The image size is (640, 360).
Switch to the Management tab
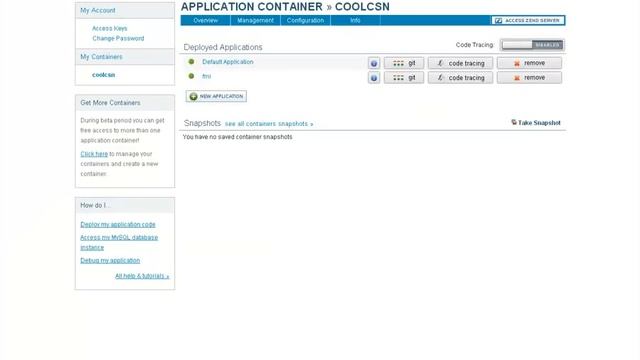point(255,20)
